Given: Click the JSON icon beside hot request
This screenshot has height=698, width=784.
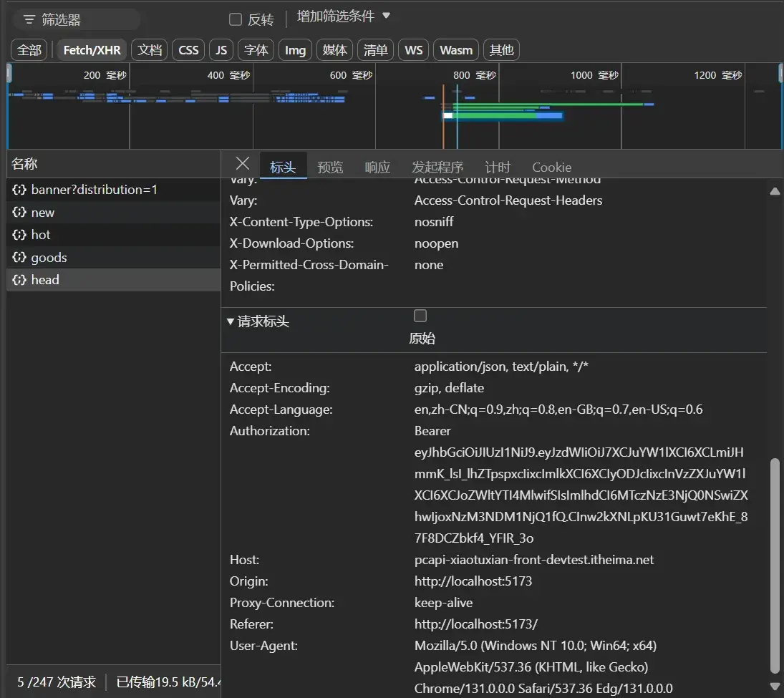Looking at the screenshot, I should click(19, 235).
